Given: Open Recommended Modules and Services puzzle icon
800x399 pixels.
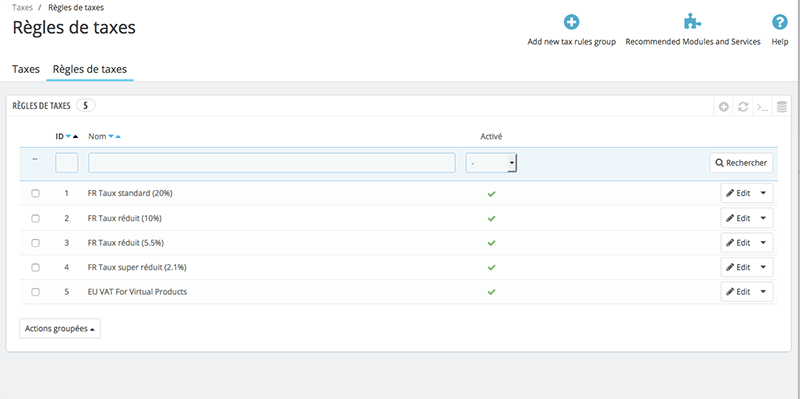Looking at the screenshot, I should 692,22.
